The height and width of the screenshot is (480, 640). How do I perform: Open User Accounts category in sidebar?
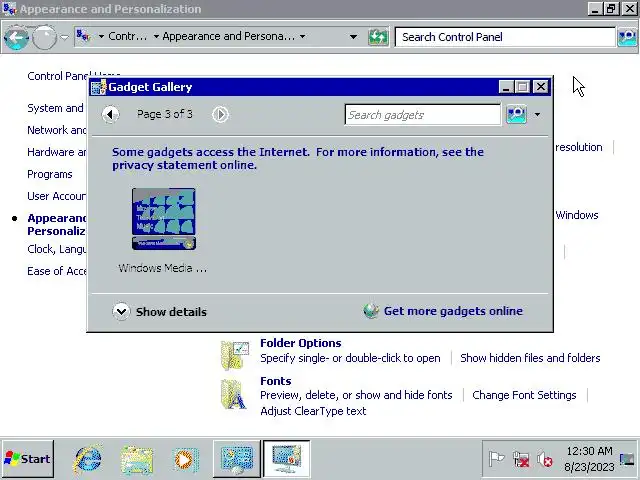[x=56, y=196]
